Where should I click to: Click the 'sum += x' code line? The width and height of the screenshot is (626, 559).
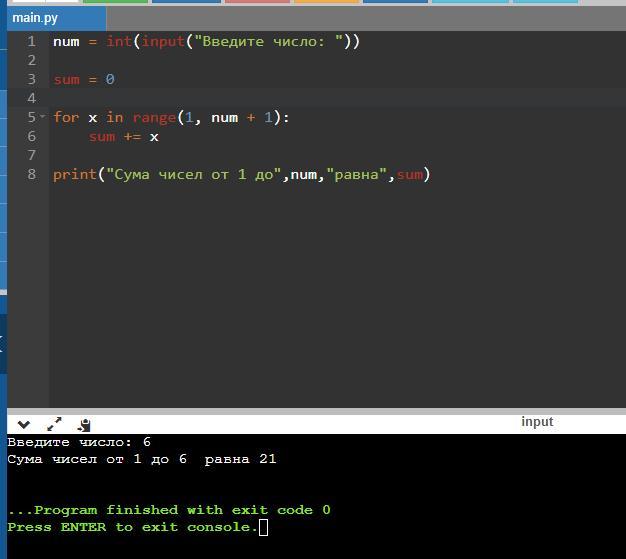tap(124, 137)
